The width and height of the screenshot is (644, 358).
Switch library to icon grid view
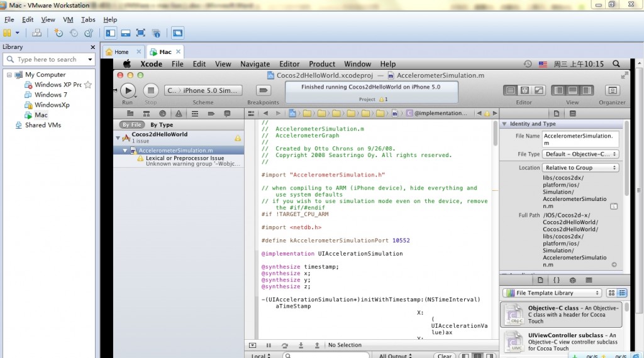[x=611, y=293]
